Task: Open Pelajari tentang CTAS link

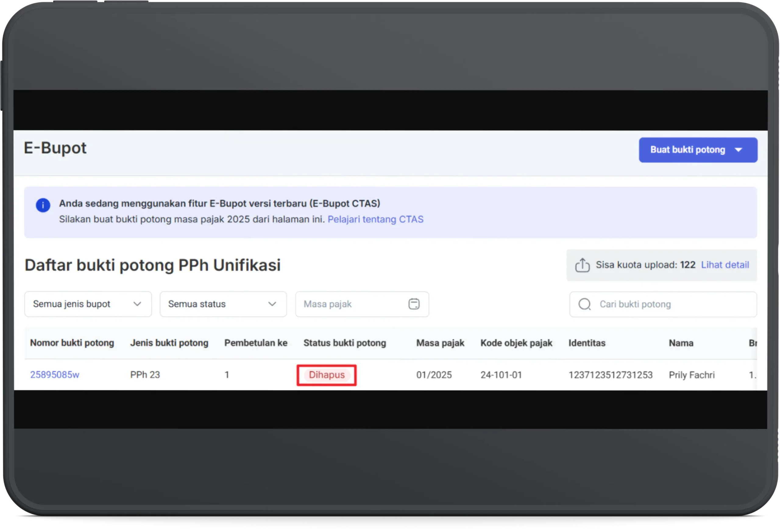Action: coord(375,219)
